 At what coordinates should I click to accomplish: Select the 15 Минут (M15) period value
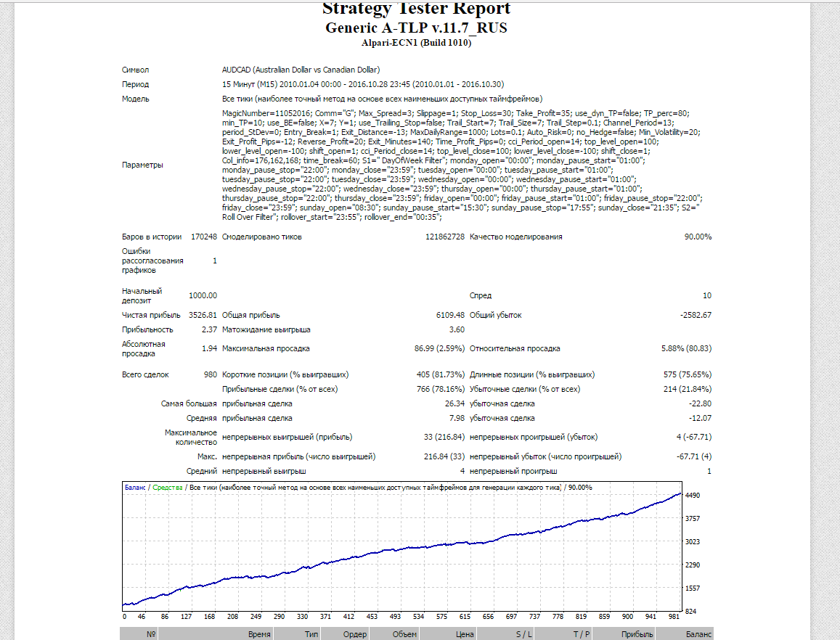(x=363, y=84)
